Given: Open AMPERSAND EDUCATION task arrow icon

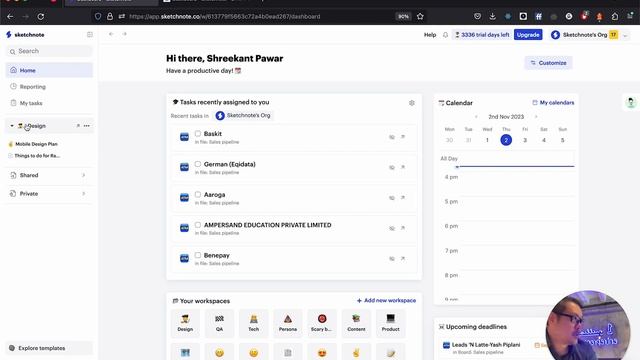Looking at the screenshot, I should coord(403,228).
